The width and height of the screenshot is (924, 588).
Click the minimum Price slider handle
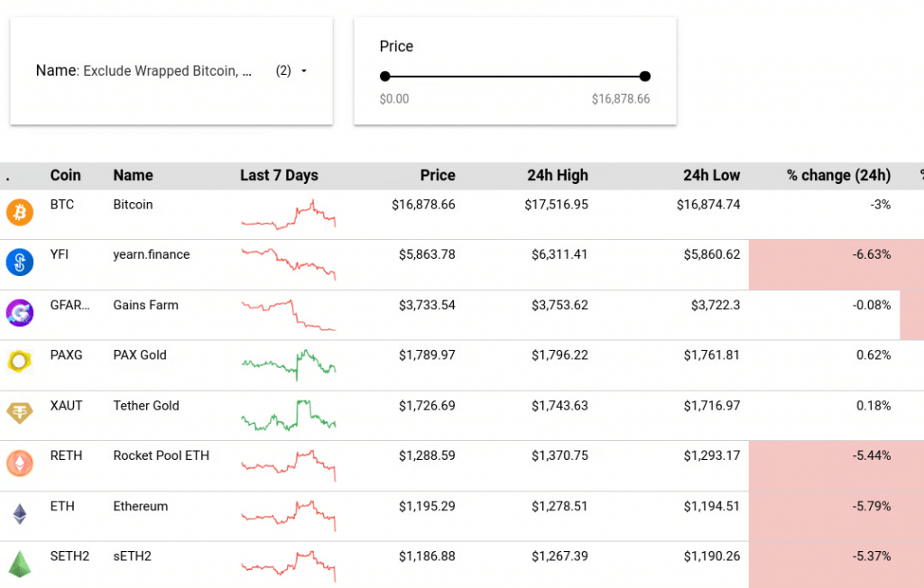point(384,76)
